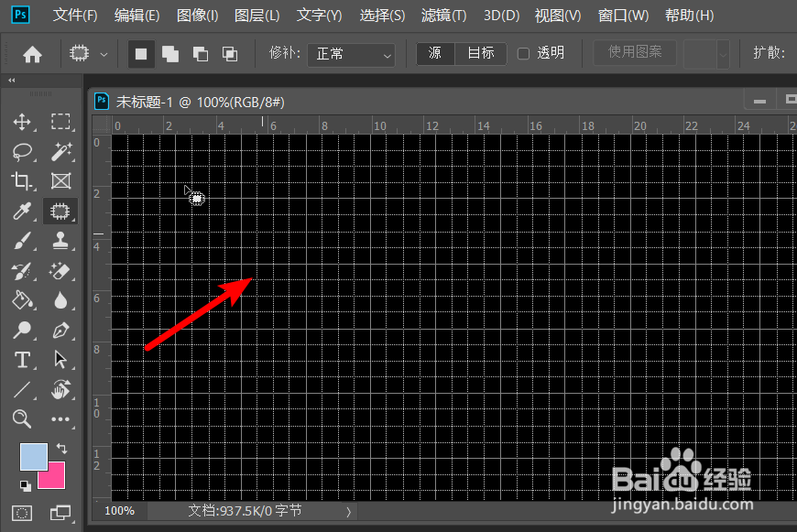
Task: Select the Zoom tool
Action: point(22,418)
